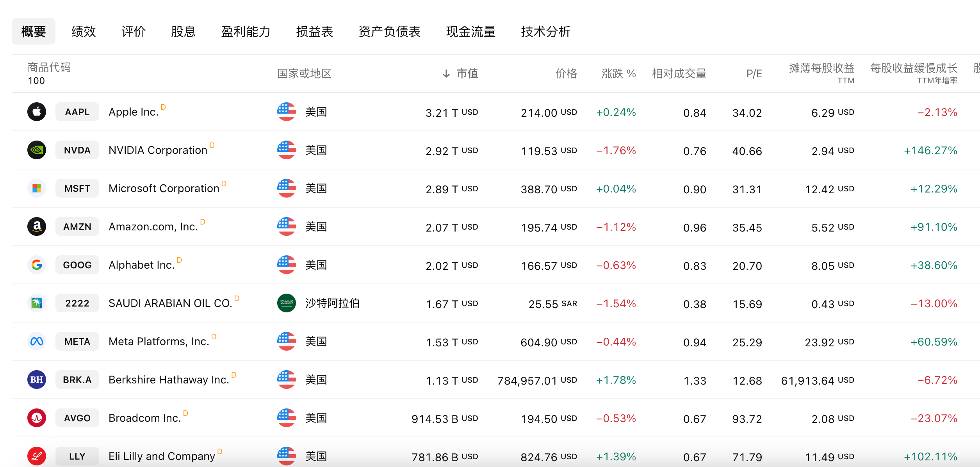Click the NVIDIA logo icon
980x467 pixels.
(37, 150)
